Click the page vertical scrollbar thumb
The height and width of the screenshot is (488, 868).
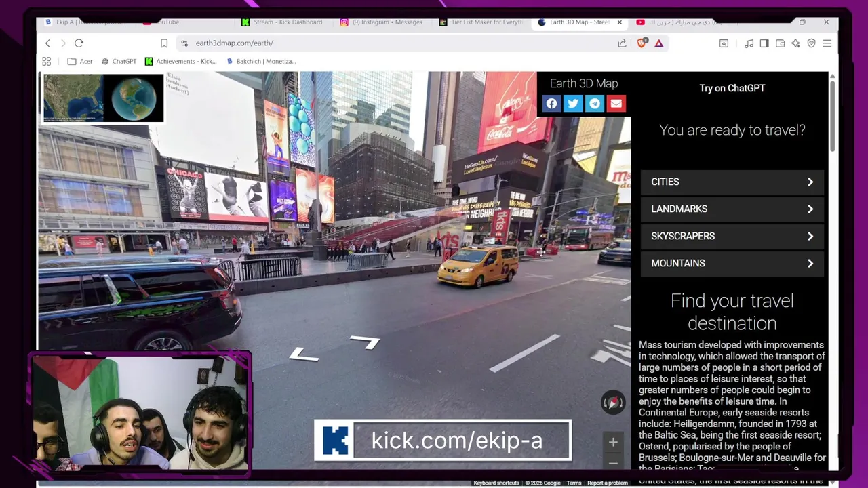[832, 115]
